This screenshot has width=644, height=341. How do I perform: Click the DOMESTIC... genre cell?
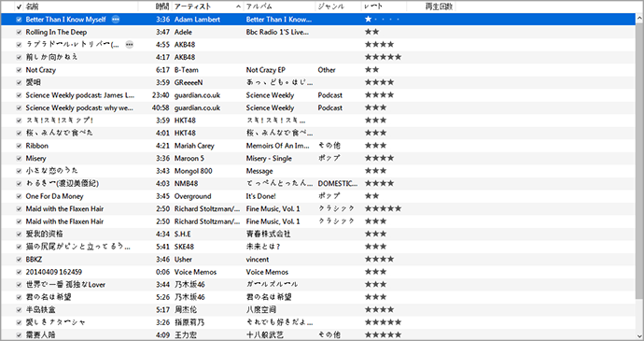click(x=338, y=183)
